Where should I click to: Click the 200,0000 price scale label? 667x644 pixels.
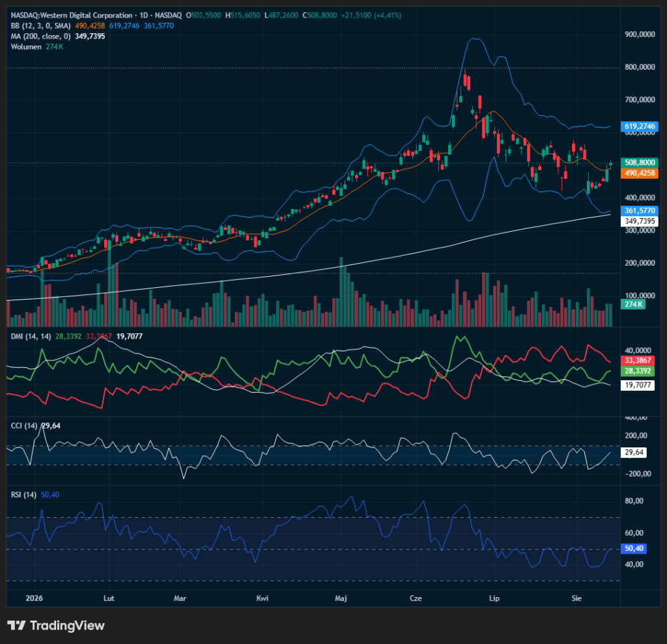point(640,263)
